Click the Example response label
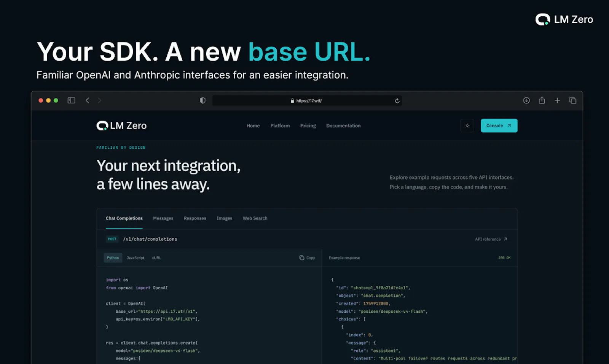The height and width of the screenshot is (364, 609). (x=344, y=258)
